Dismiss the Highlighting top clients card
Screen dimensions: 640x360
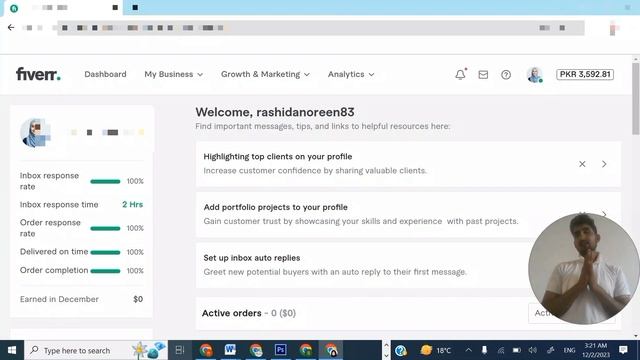(582, 164)
